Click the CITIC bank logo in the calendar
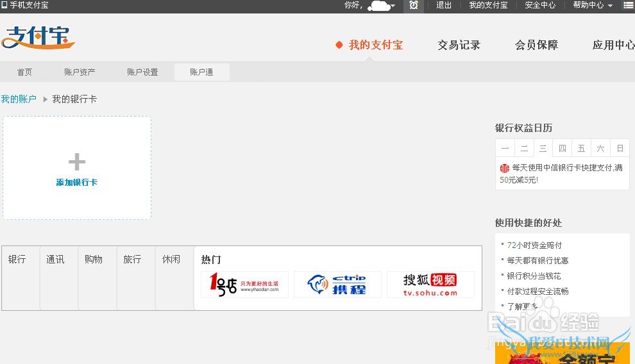This screenshot has width=635, height=364. (x=505, y=169)
